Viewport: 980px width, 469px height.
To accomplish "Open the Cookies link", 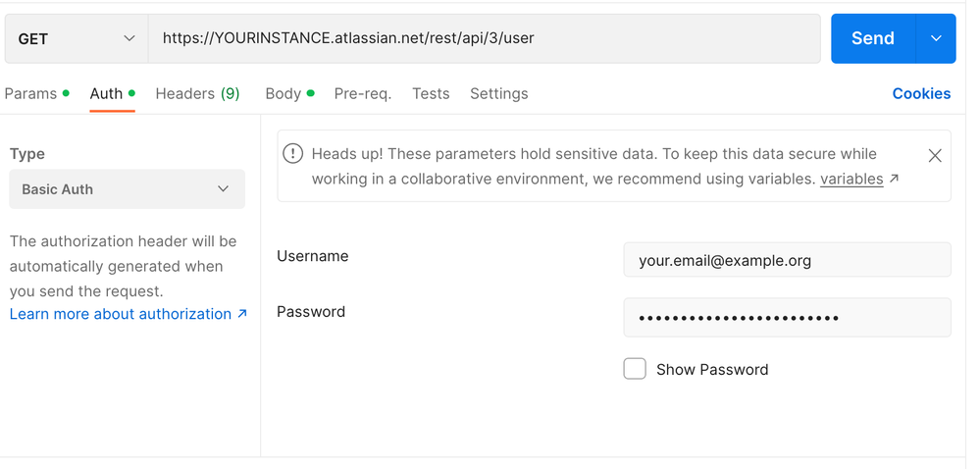I will coord(921,94).
